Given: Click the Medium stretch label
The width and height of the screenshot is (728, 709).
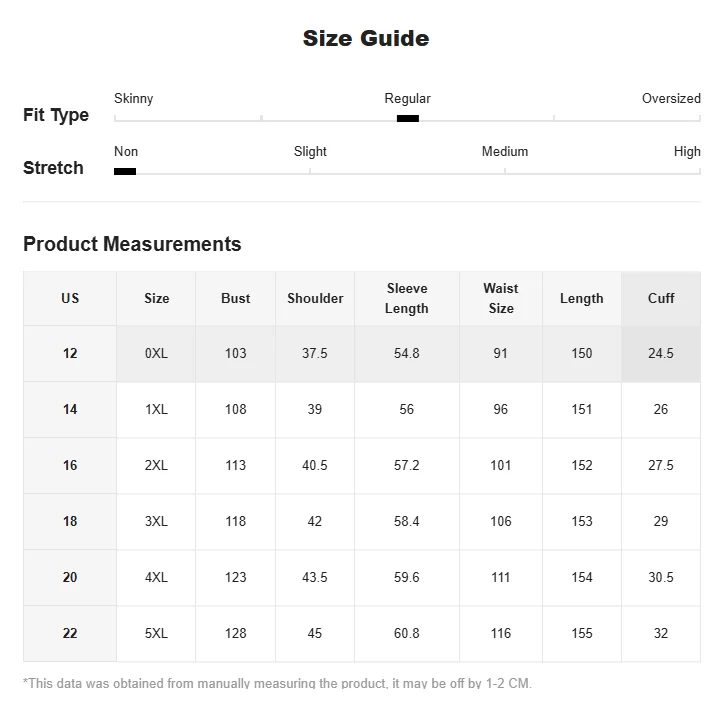Looking at the screenshot, I should tap(505, 152).
